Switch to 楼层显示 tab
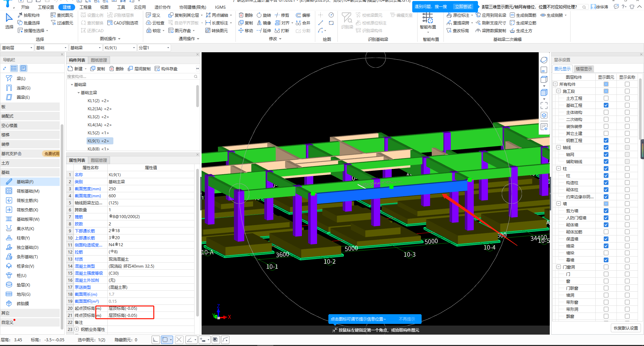Viewport: 644px width, 346px height. click(x=584, y=69)
